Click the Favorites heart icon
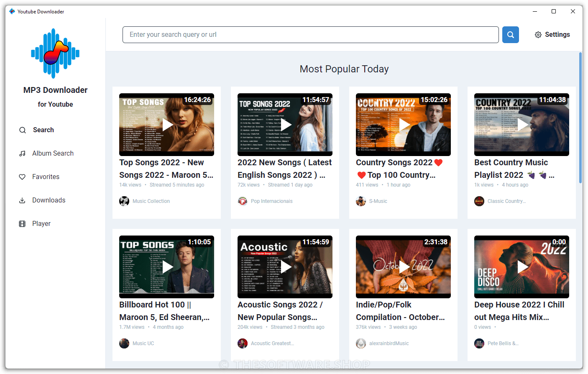Screen dimensions: 588x374 23,177
